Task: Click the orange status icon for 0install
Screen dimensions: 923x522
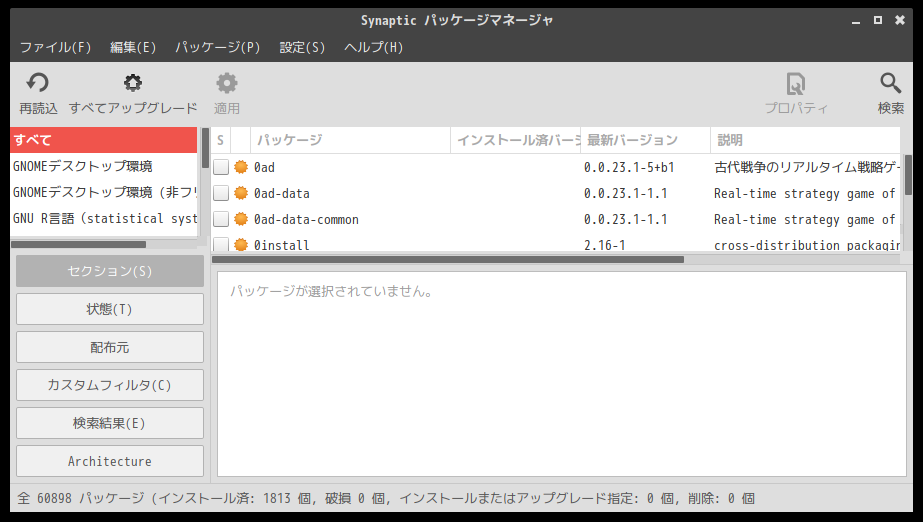Action: 241,244
